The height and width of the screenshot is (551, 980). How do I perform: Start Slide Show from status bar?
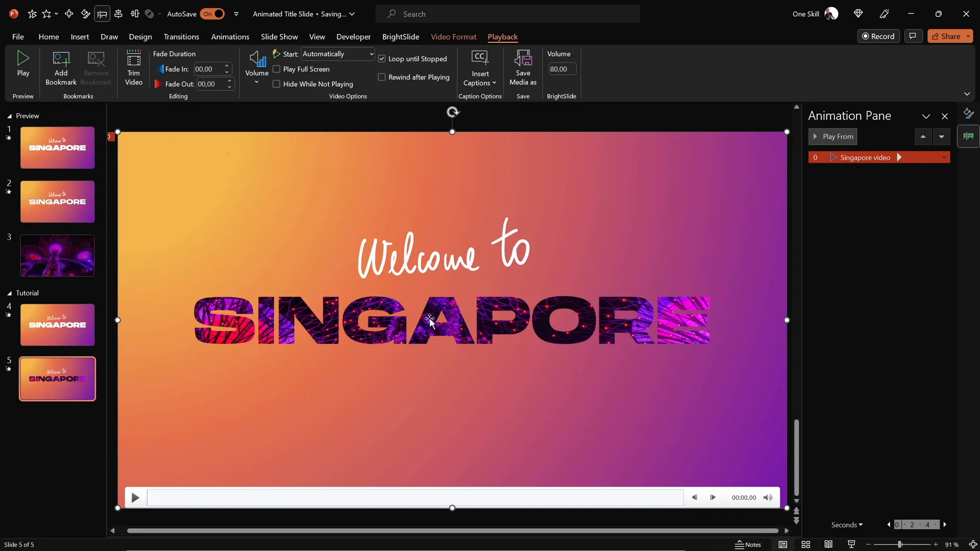tap(851, 544)
